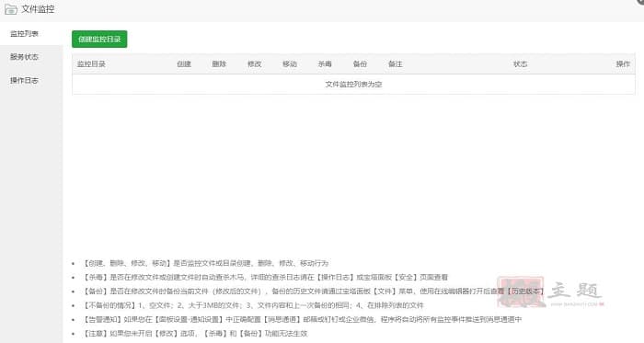This screenshot has height=343, width=644.
Task: Click the 文件监控 folder icon in title
Action: 11,9
